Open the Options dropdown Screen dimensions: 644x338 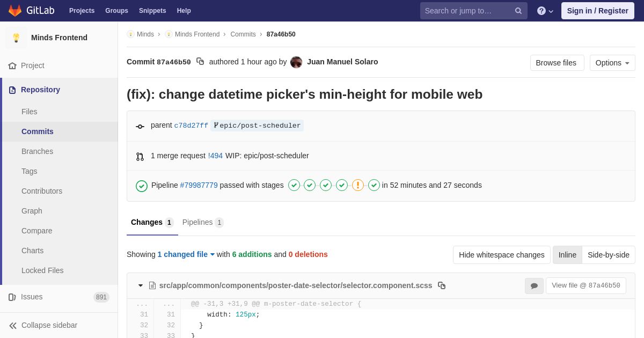[612, 63]
